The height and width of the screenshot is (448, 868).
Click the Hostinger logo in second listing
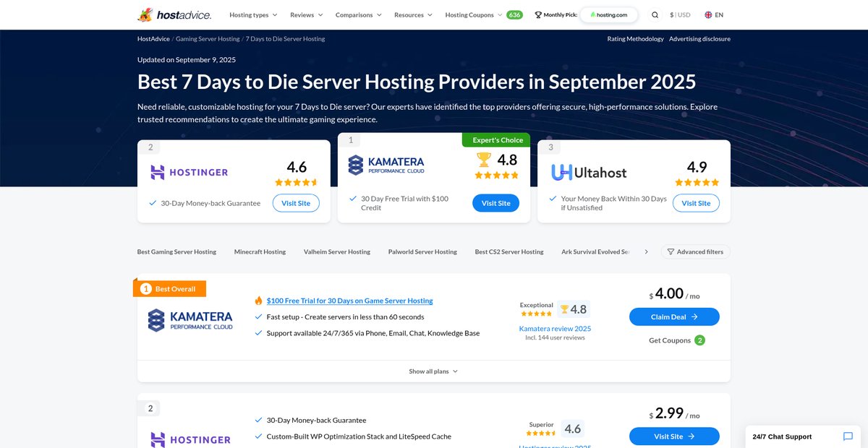pos(190,439)
